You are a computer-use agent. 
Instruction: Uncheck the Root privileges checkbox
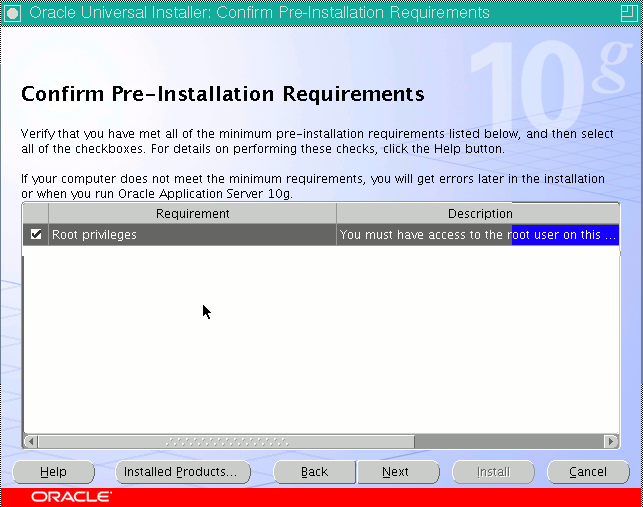pyautogui.click(x=36, y=235)
